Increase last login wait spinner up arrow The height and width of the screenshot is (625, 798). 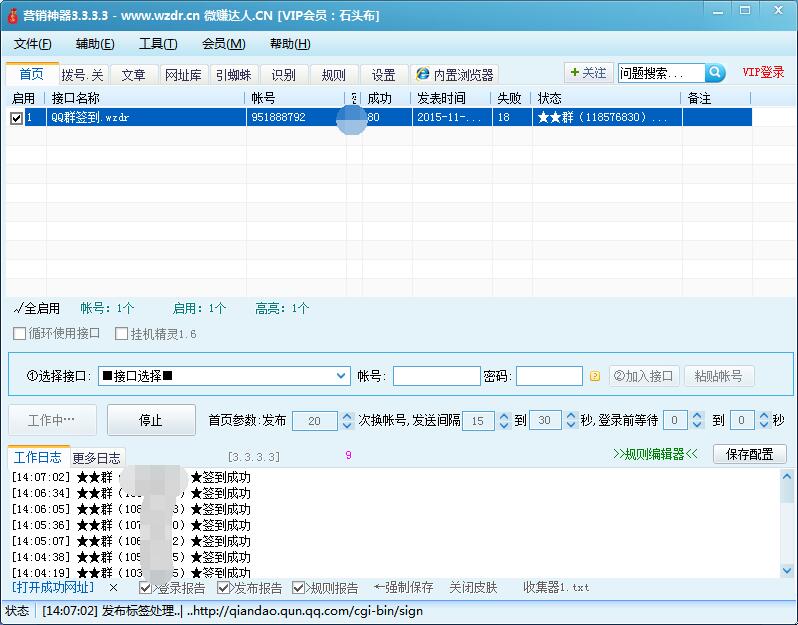[x=764, y=416]
